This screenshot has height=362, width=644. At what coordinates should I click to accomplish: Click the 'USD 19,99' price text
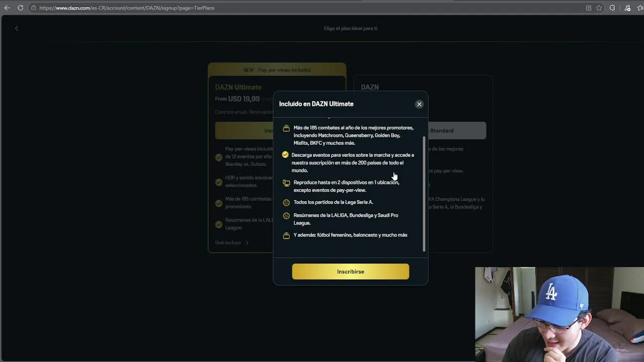pos(244,99)
